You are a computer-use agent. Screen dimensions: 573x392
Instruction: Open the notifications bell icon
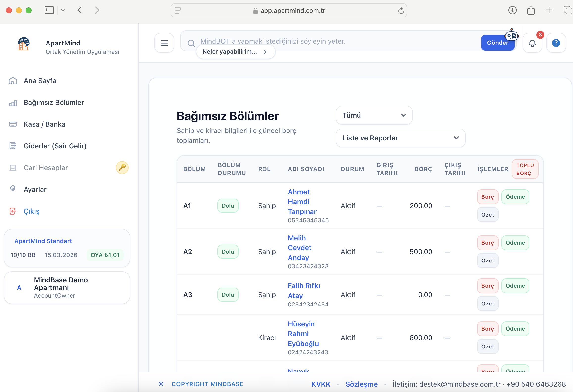pos(532,43)
